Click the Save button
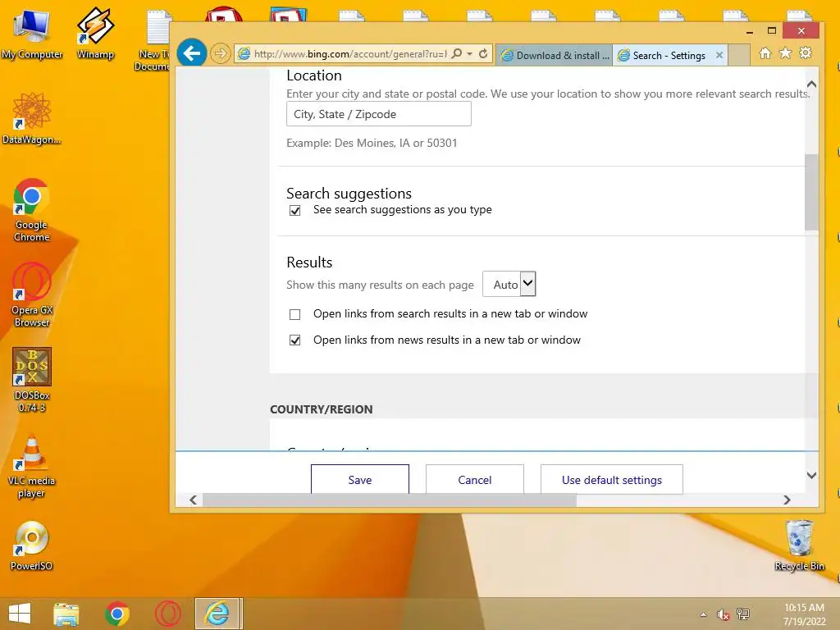 360,479
